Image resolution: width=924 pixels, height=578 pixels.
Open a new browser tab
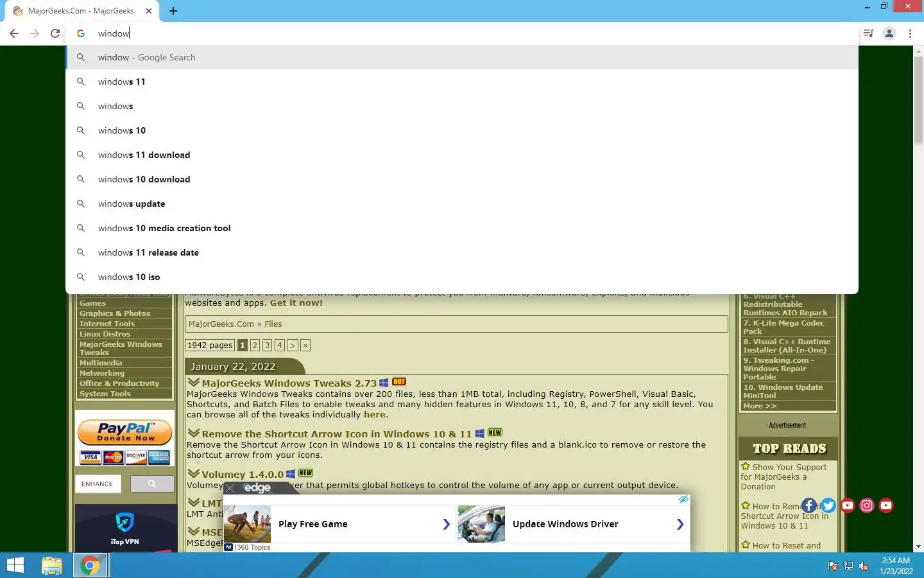pos(173,11)
